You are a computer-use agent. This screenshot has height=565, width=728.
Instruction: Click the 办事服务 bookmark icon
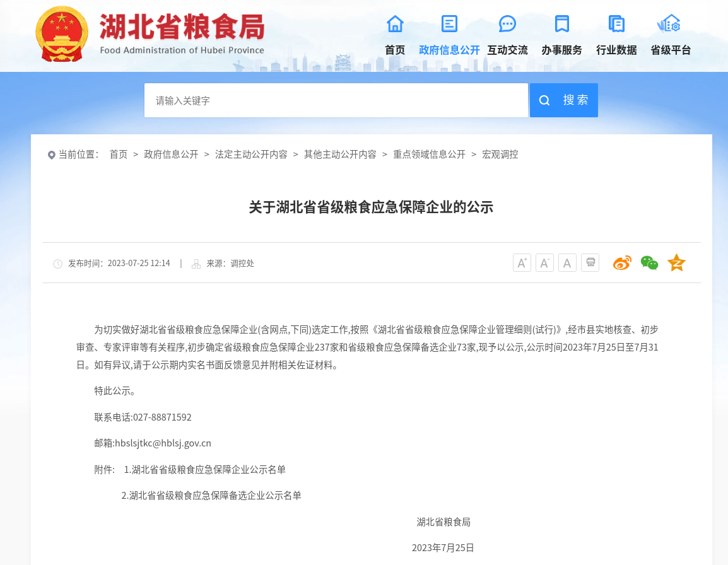(562, 24)
